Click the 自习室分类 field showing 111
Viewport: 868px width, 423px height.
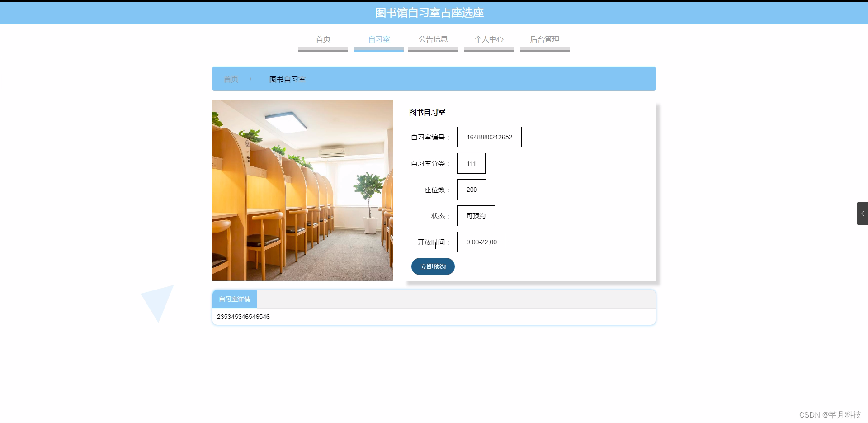pyautogui.click(x=471, y=163)
